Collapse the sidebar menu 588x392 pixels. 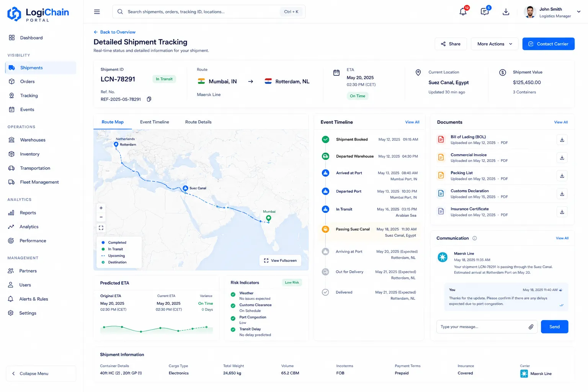click(41, 374)
